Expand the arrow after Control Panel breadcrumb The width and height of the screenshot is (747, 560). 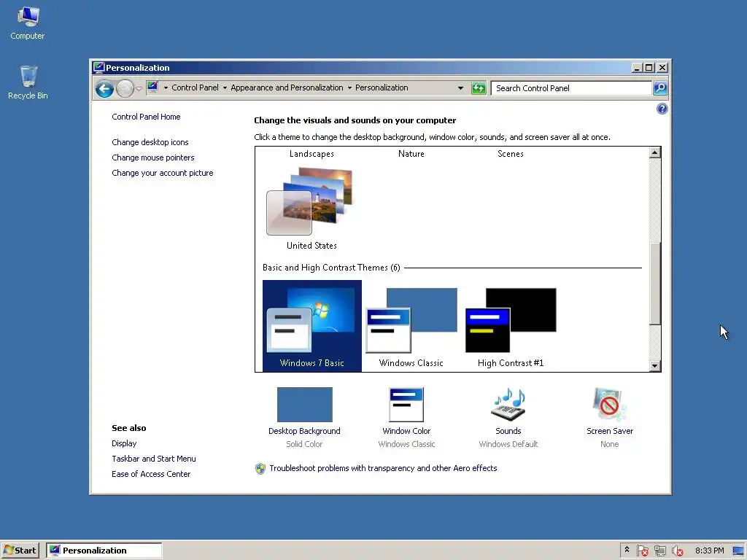(225, 87)
